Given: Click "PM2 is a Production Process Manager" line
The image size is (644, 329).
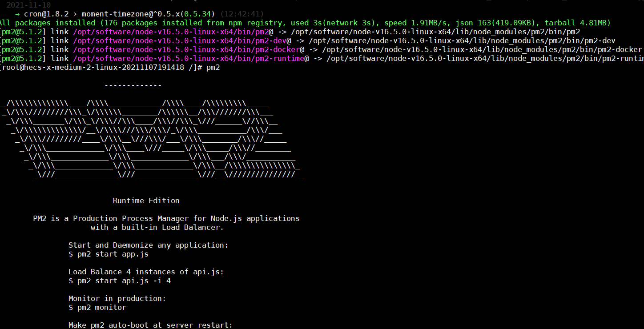Looking at the screenshot, I should click(166, 218).
